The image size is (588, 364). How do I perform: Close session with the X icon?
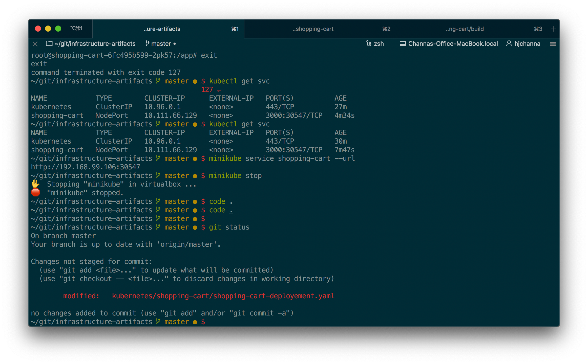click(x=35, y=44)
